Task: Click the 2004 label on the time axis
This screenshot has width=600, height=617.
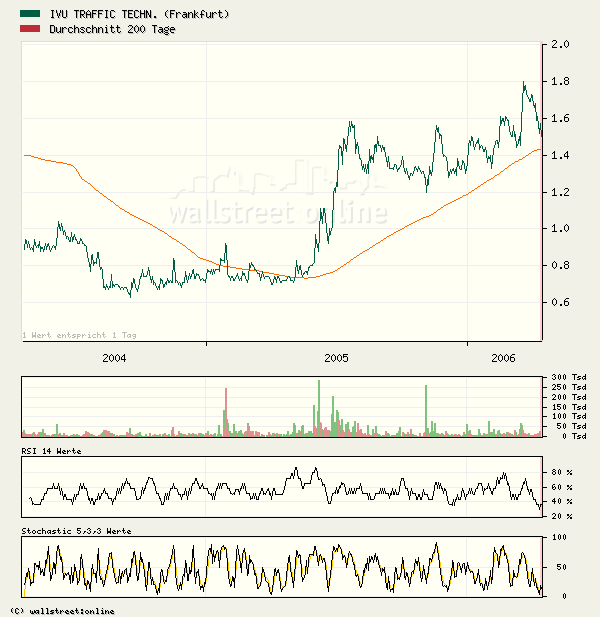Action: [x=114, y=357]
